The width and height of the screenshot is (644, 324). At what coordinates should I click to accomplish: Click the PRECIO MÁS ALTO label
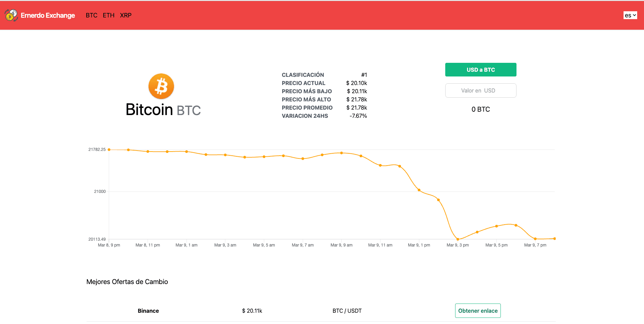[306, 99]
